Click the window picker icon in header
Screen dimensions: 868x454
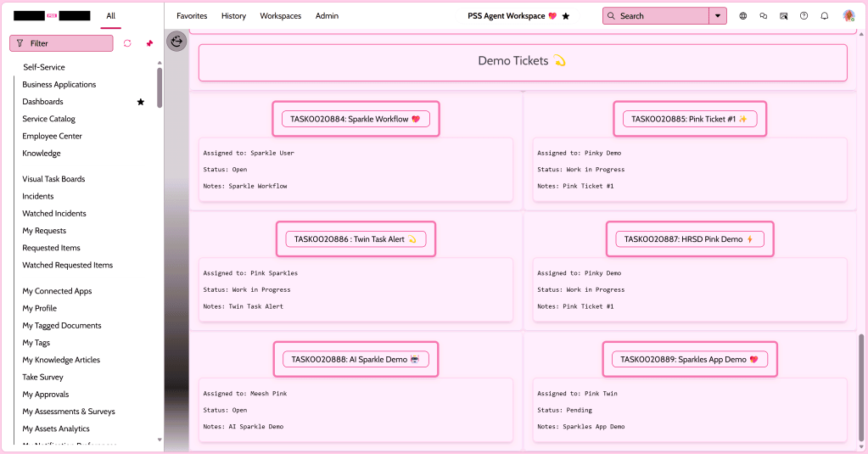[783, 16]
